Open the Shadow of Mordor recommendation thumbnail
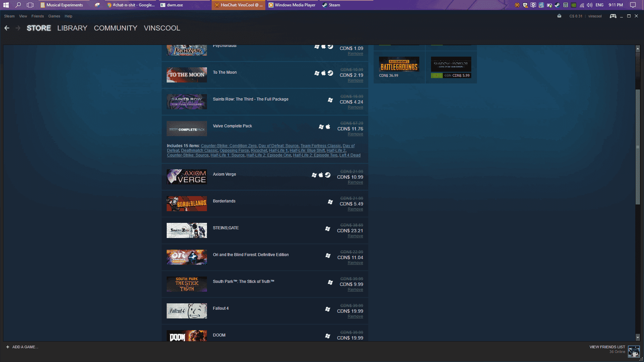Viewport: 644px width, 362px height. coord(451,64)
